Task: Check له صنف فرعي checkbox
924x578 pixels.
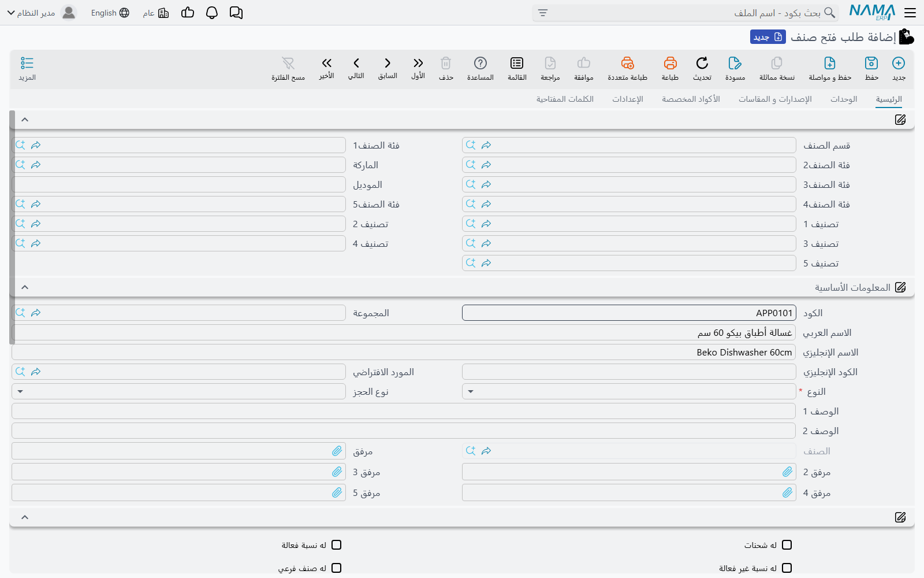Action: 337,568
